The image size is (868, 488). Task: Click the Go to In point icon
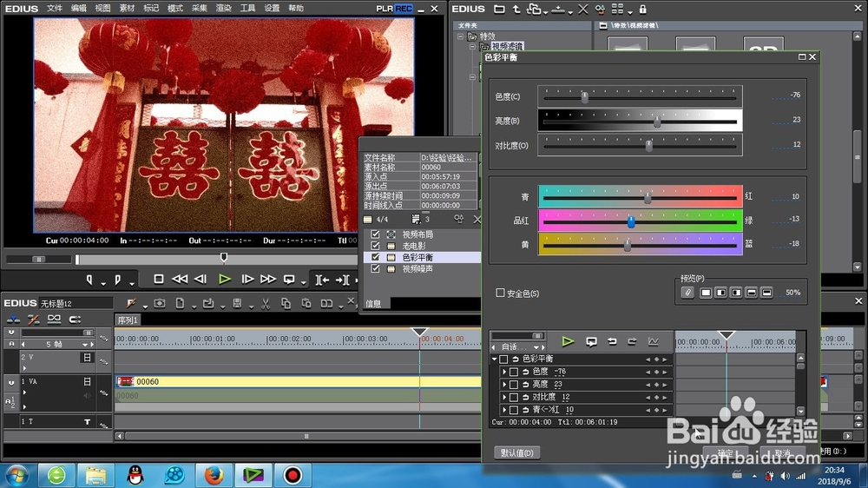[322, 280]
